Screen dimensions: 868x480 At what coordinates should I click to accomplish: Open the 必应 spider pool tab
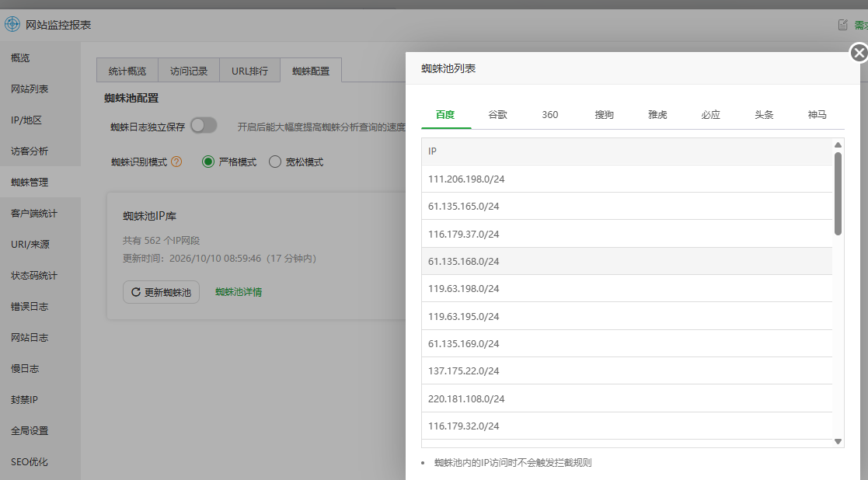[x=711, y=114]
